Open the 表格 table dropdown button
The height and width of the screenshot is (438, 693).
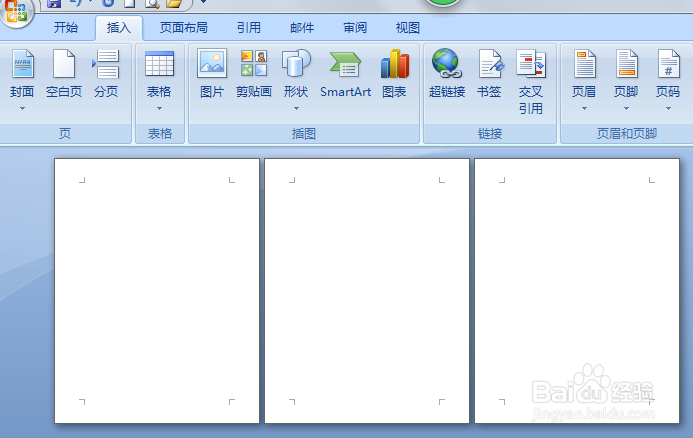pyautogui.click(x=159, y=80)
